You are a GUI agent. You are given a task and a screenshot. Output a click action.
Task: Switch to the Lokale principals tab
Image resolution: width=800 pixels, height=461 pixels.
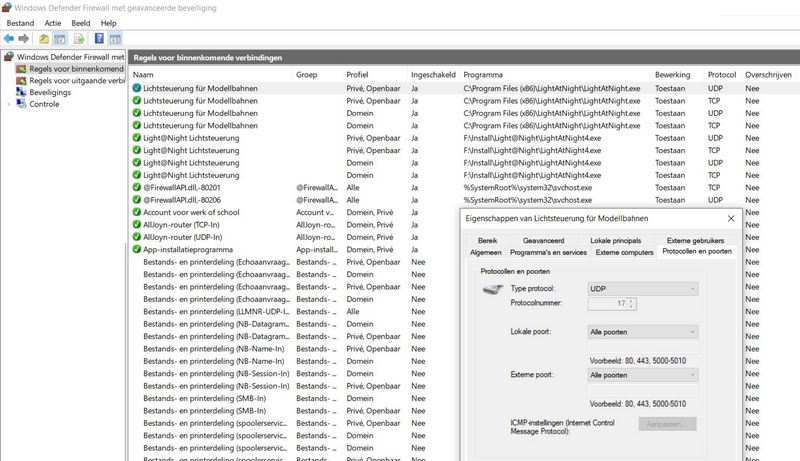(x=616, y=240)
